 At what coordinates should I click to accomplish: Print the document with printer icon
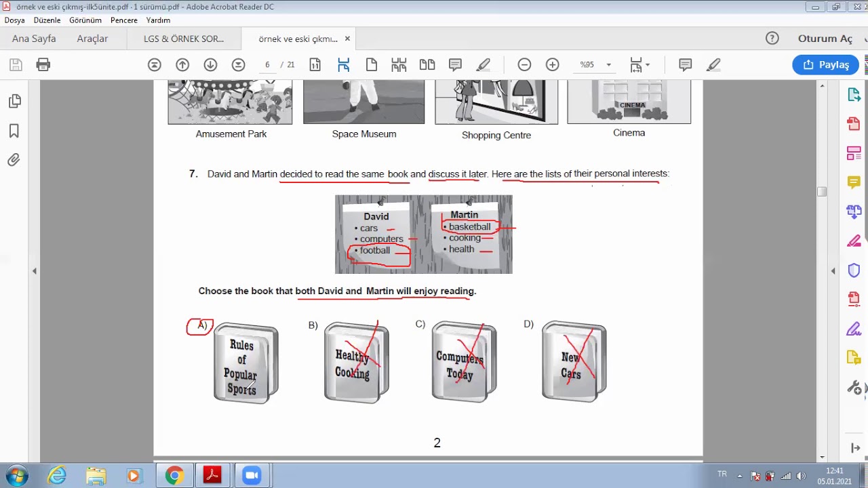click(x=43, y=64)
